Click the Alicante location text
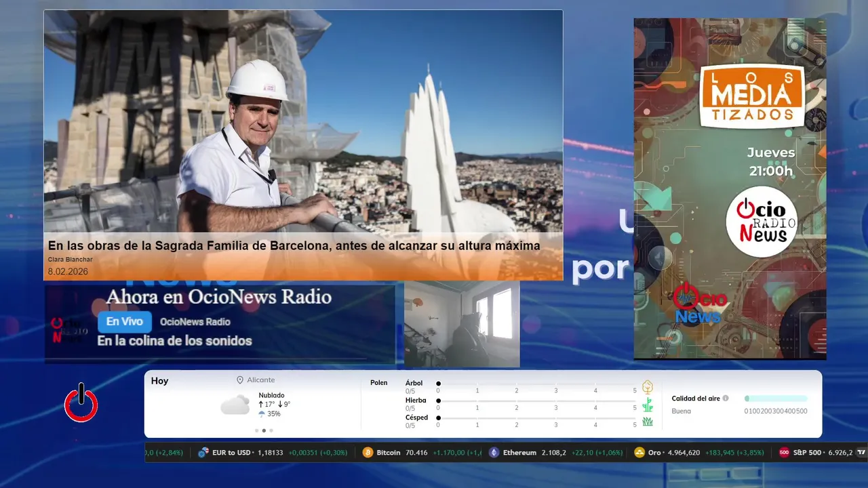The height and width of the screenshot is (488, 868). click(261, 380)
